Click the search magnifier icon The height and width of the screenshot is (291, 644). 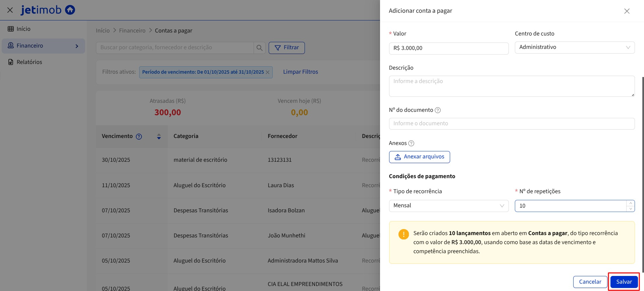tap(259, 48)
